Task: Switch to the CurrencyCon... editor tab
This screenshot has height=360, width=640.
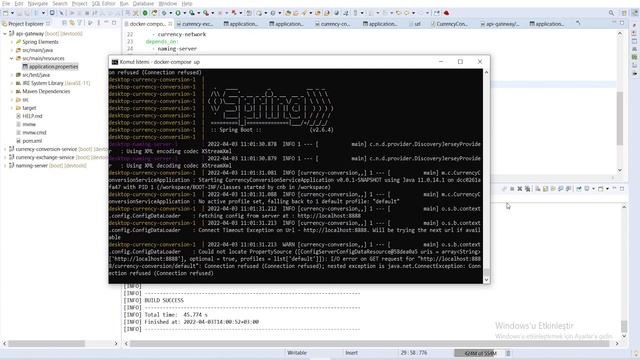Action: click(x=449, y=24)
